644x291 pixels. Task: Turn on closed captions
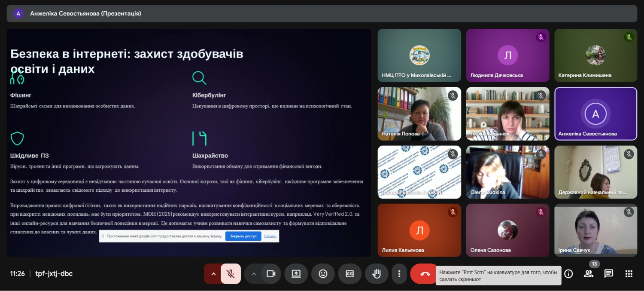coord(349,274)
